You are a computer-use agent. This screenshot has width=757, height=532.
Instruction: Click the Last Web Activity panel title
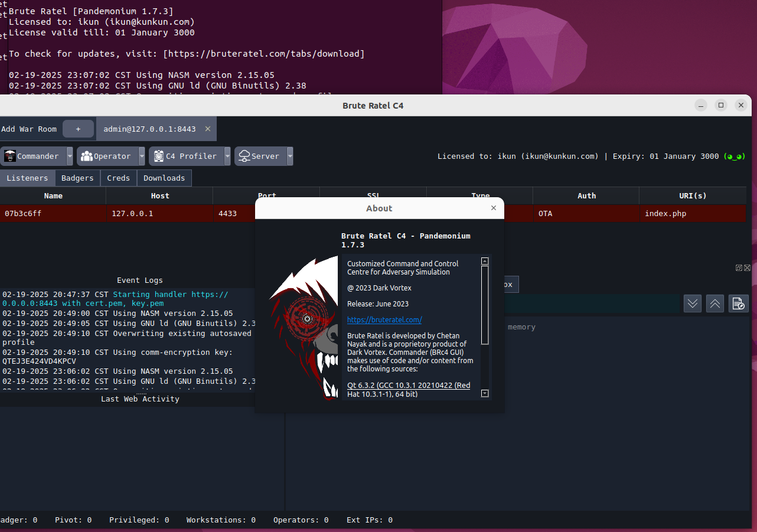tap(140, 399)
